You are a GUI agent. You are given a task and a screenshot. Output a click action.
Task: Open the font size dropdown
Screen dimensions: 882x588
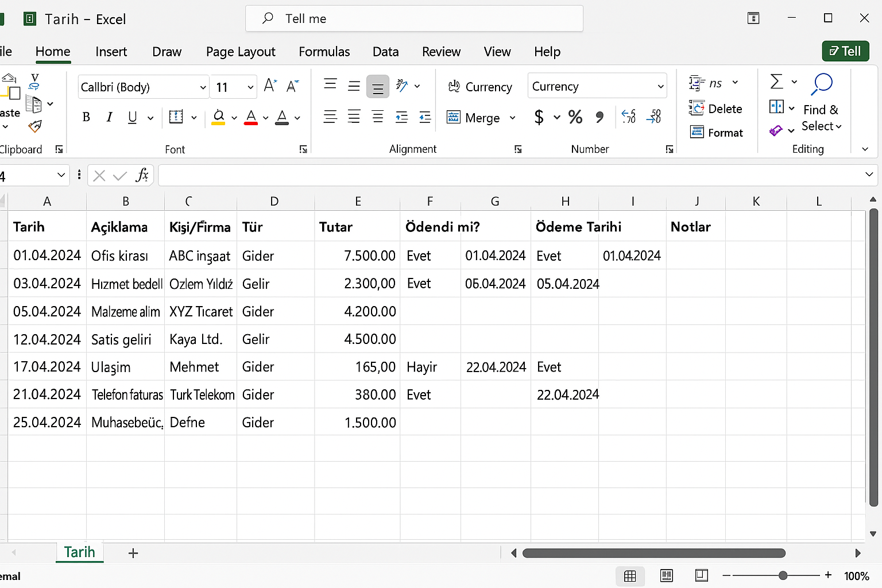(249, 87)
